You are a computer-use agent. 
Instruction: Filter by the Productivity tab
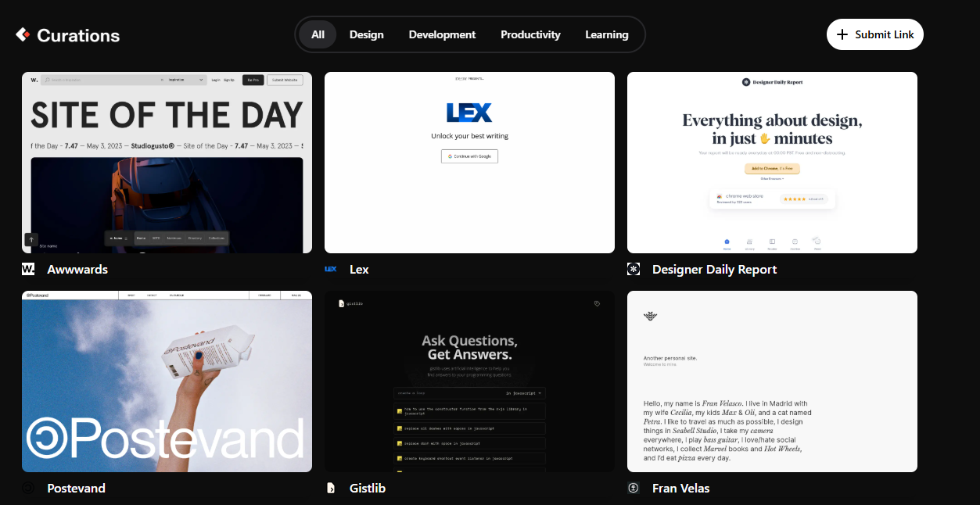coord(530,34)
